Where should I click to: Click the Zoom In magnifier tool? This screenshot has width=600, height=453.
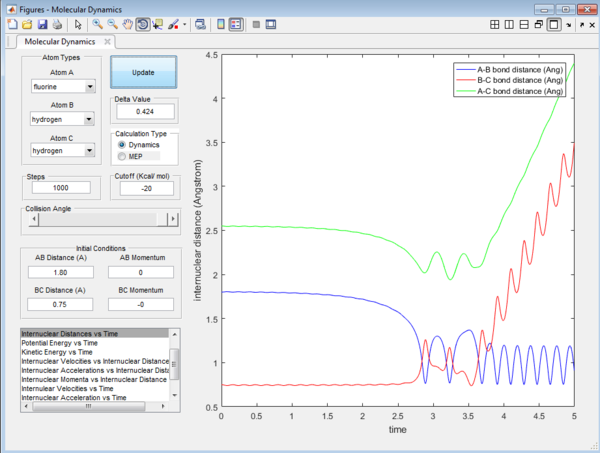click(x=96, y=23)
